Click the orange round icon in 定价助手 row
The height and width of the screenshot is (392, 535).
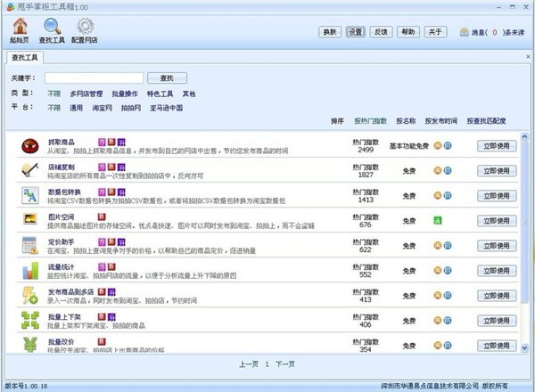point(438,245)
